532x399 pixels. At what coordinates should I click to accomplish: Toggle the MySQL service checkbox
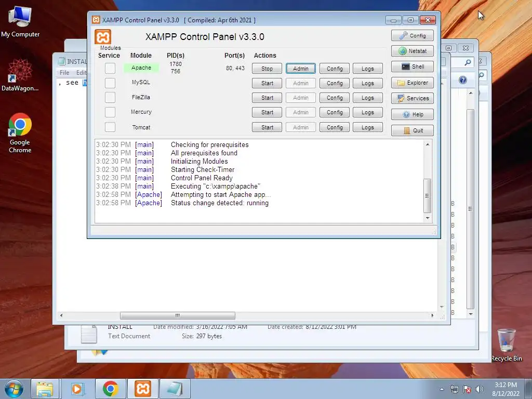[110, 83]
